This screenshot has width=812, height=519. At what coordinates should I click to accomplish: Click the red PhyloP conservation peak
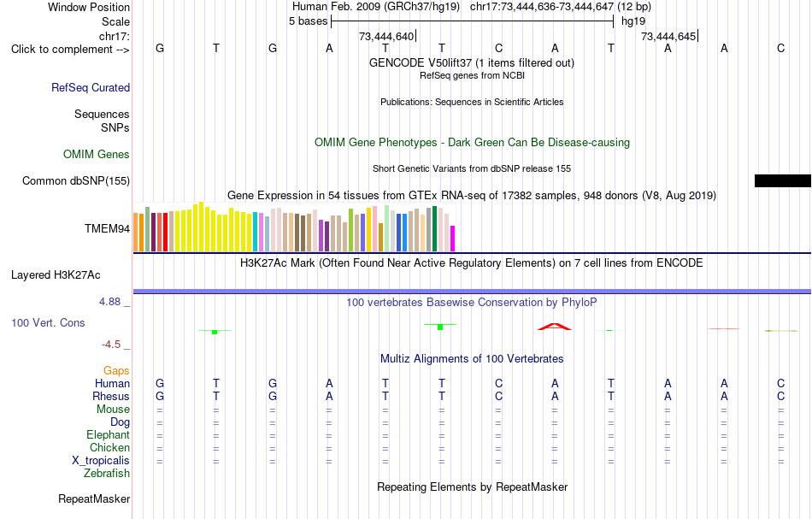point(555,327)
